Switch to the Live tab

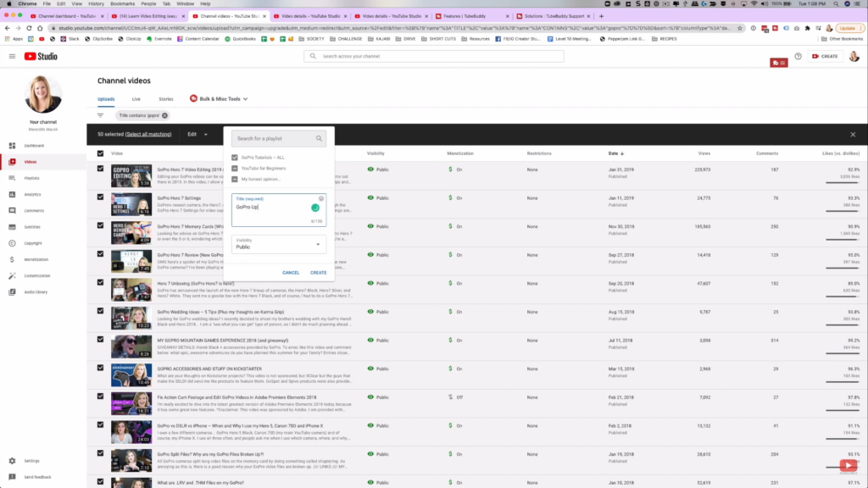(x=136, y=99)
